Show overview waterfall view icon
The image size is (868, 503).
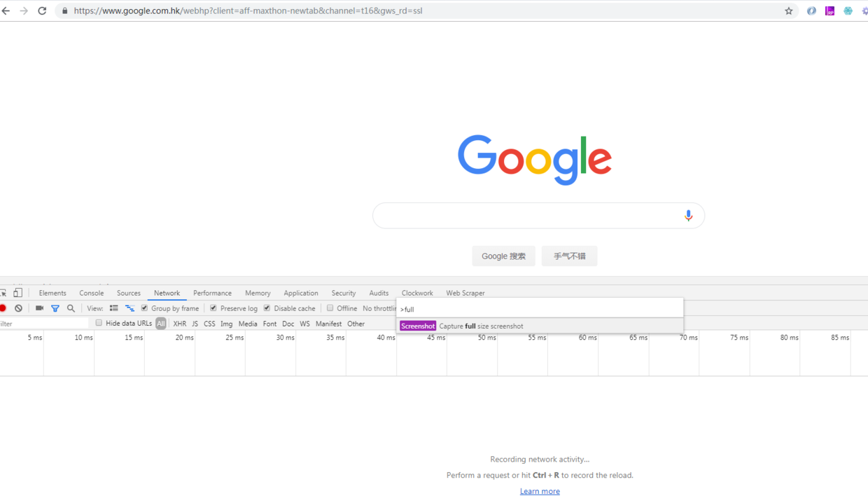(129, 308)
